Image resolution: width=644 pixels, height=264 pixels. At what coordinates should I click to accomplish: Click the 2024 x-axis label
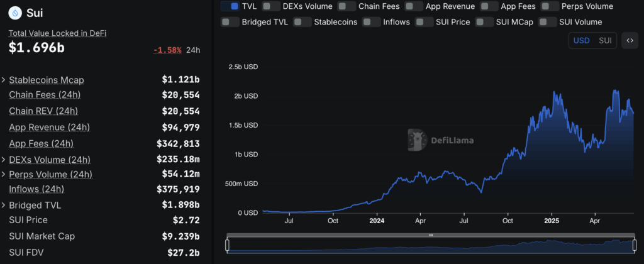(377, 221)
